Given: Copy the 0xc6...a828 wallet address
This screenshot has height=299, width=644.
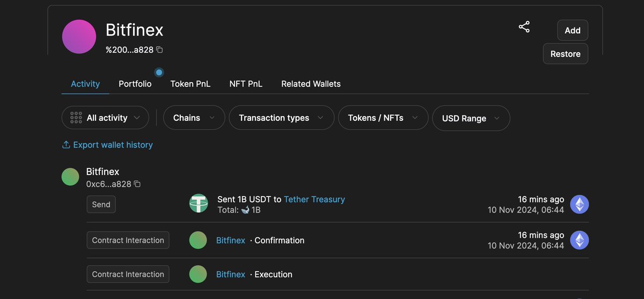Looking at the screenshot, I should tap(137, 184).
